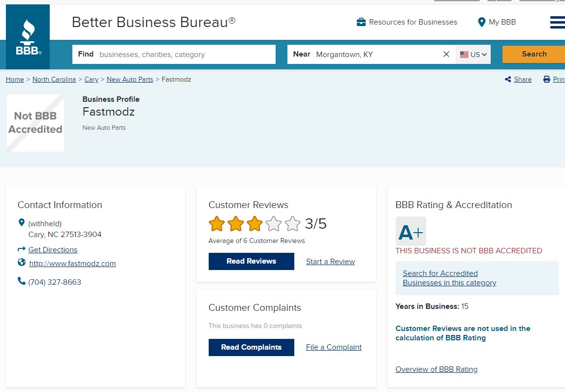
Task: Click the first review star
Action: coord(217,223)
